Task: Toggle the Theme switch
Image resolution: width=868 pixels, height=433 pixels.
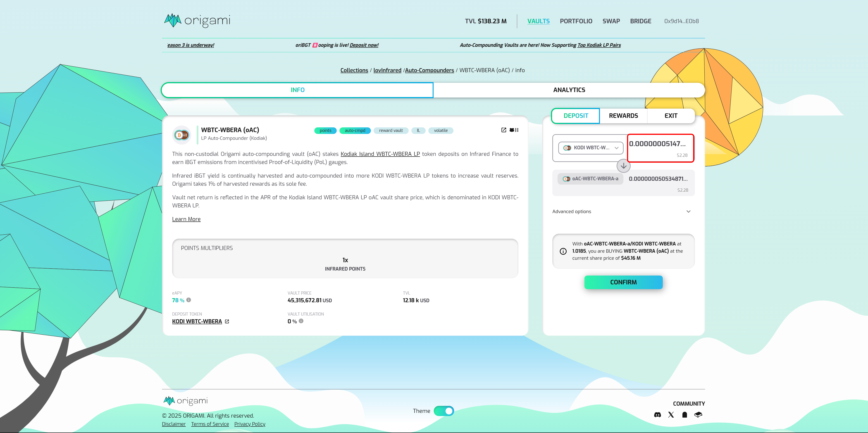Action: pyautogui.click(x=444, y=411)
